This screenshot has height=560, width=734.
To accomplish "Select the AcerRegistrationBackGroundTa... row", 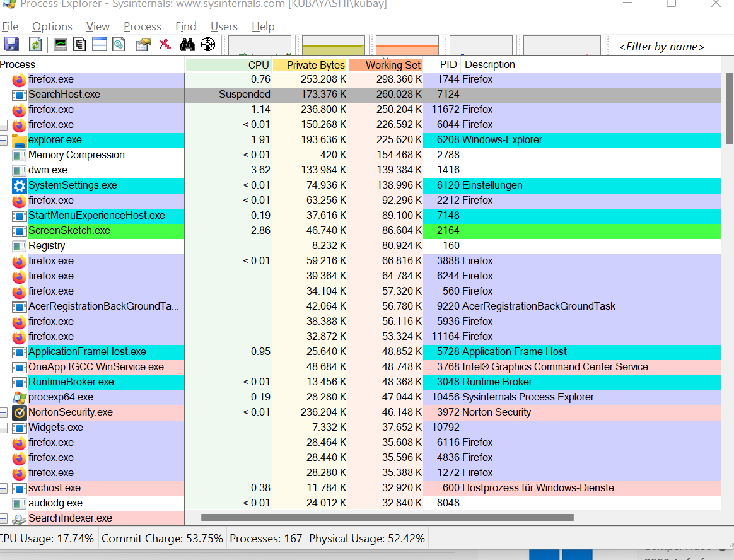I will pyautogui.click(x=361, y=306).
